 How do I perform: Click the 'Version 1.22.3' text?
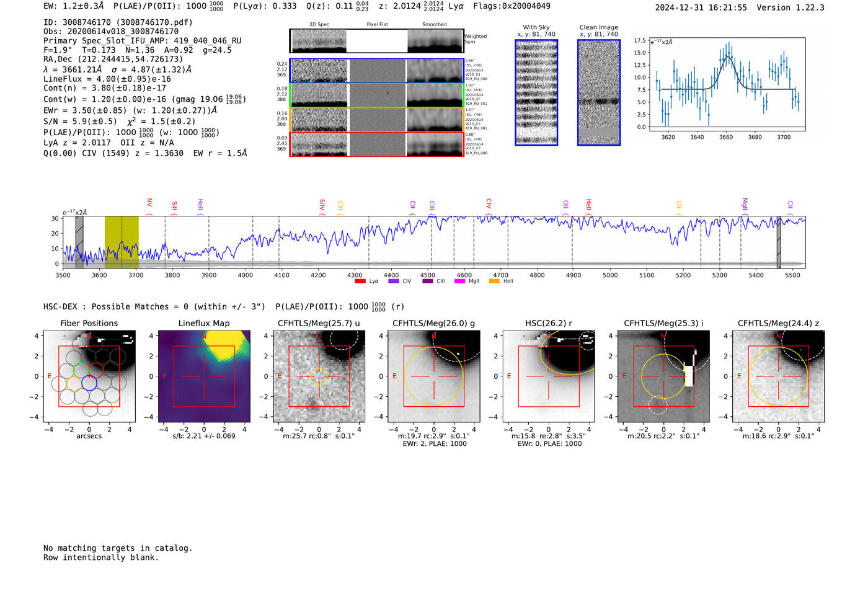(790, 8)
